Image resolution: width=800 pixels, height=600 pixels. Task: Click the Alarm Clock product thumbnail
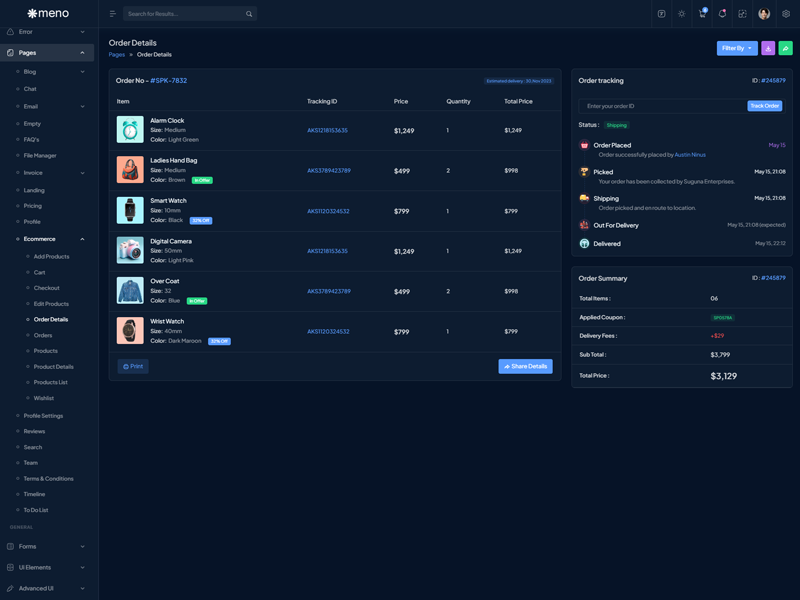pos(130,129)
